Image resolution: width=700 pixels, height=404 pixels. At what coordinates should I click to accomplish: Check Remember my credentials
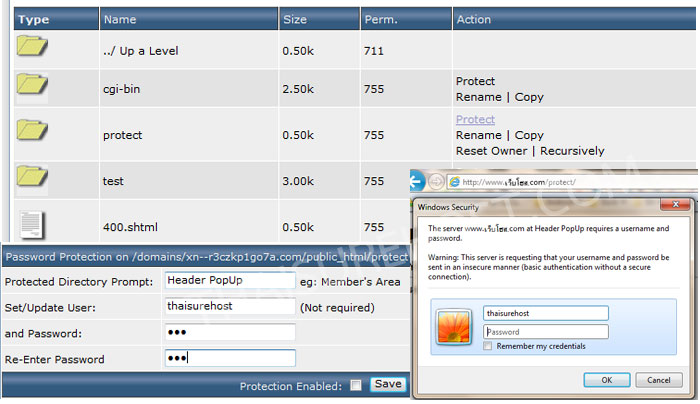(x=488, y=346)
